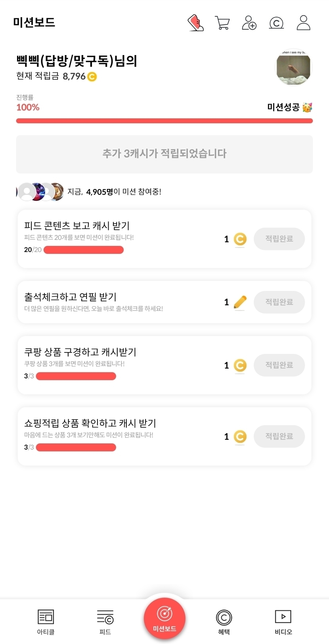Tap the gold coin beside 8,796 balance

(x=92, y=76)
